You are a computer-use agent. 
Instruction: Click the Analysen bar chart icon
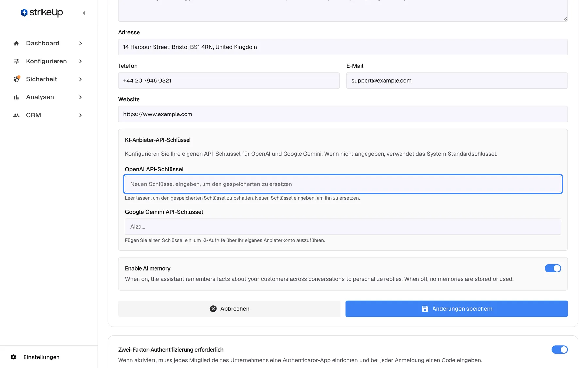click(x=16, y=97)
